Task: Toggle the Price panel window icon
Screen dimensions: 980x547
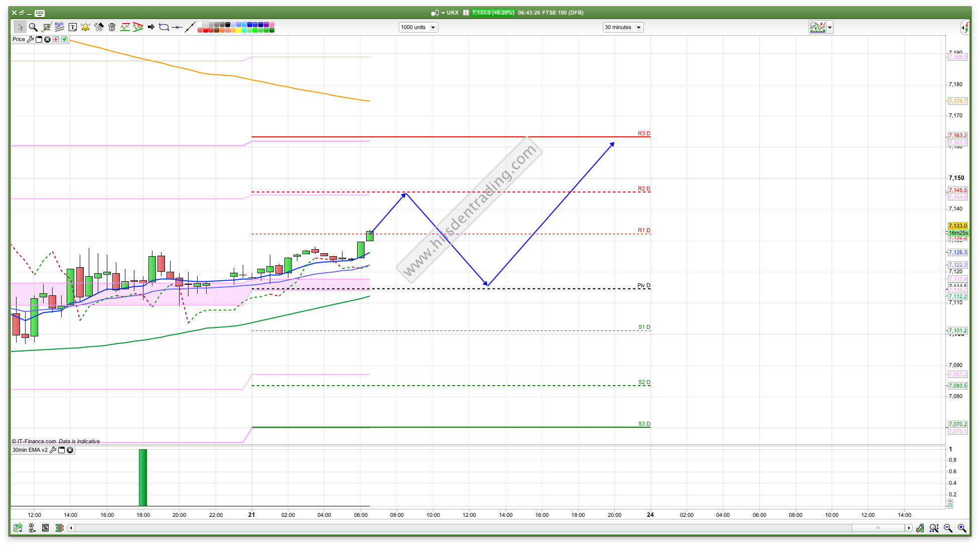Action: 39,39
